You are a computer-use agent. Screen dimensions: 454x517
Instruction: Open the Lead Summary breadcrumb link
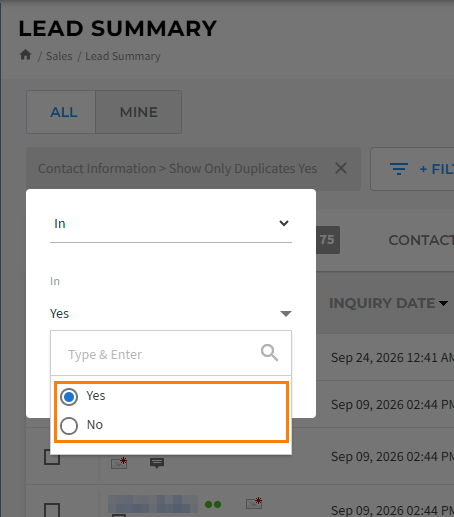click(x=123, y=56)
